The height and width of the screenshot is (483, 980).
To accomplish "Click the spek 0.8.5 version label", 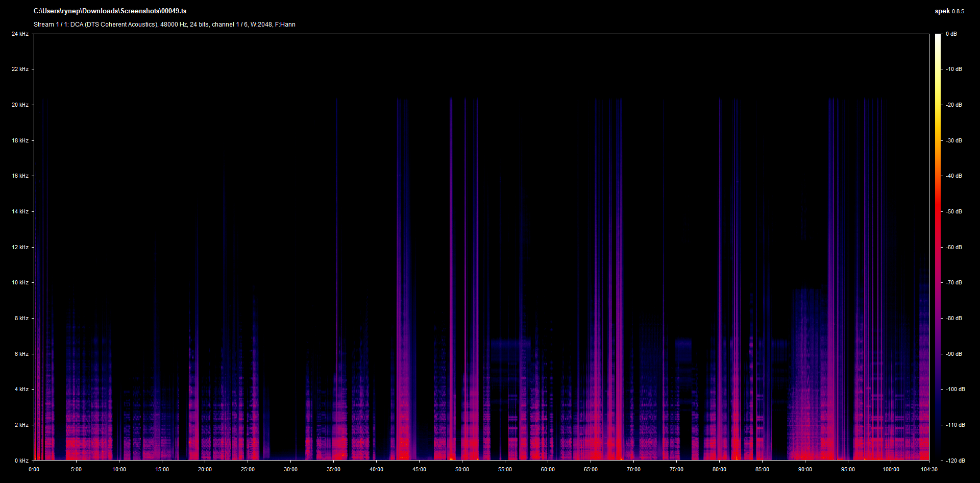I will pos(949,11).
